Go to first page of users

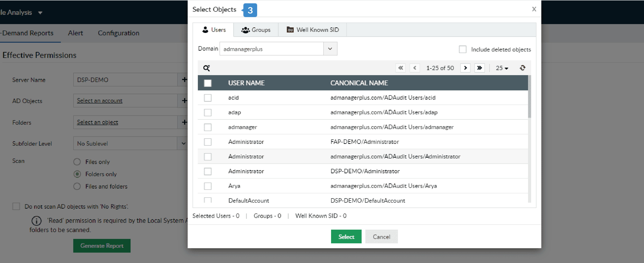401,68
